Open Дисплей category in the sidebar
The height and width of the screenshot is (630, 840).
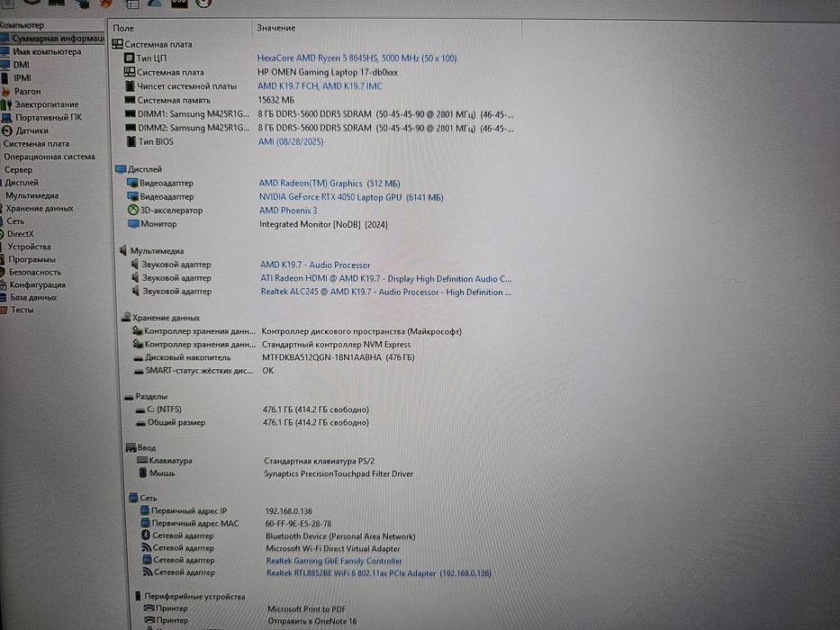point(22,183)
